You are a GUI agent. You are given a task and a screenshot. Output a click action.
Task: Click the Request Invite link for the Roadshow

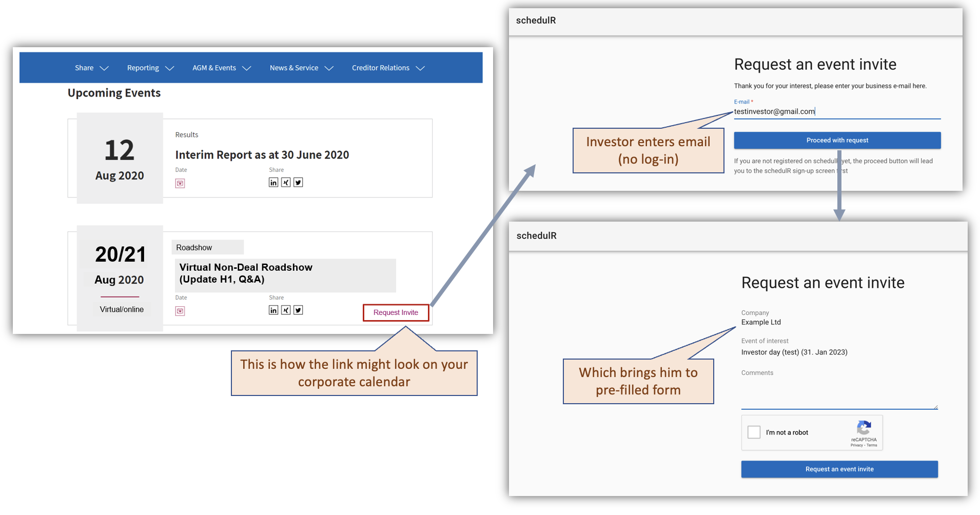click(x=395, y=312)
